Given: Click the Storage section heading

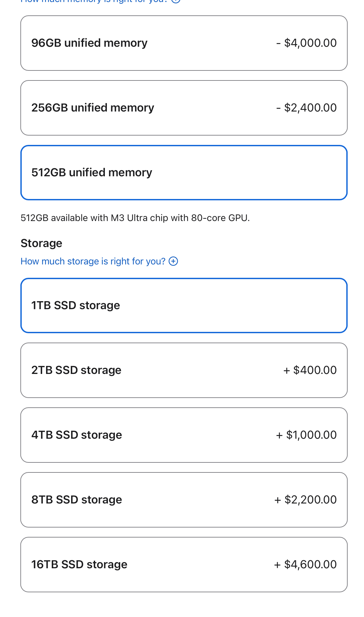Looking at the screenshot, I should [x=41, y=243].
